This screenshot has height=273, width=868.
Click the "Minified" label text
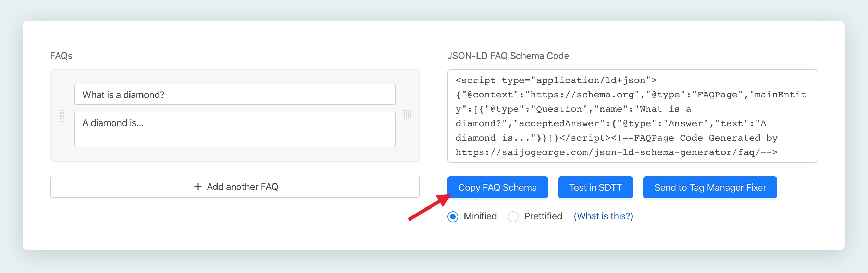coord(480,216)
